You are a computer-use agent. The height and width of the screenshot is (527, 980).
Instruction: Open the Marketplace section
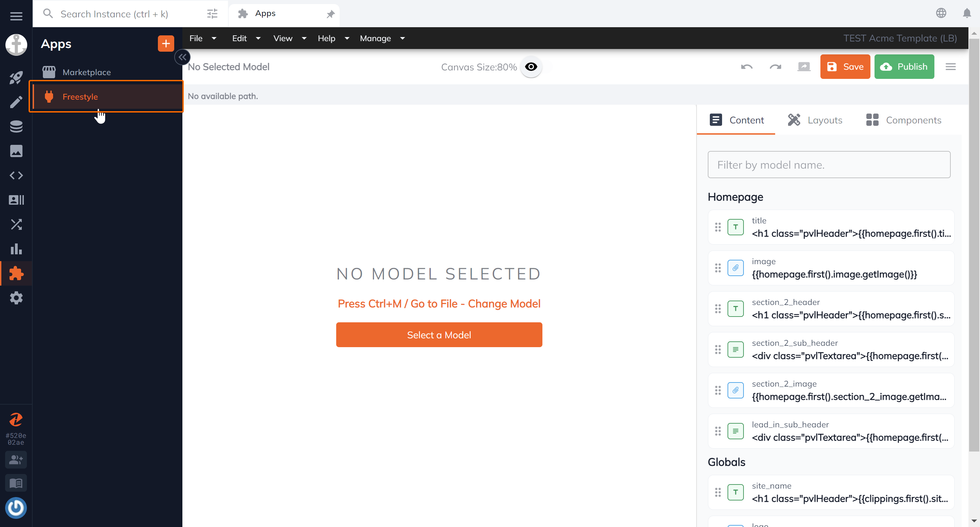[86, 72]
